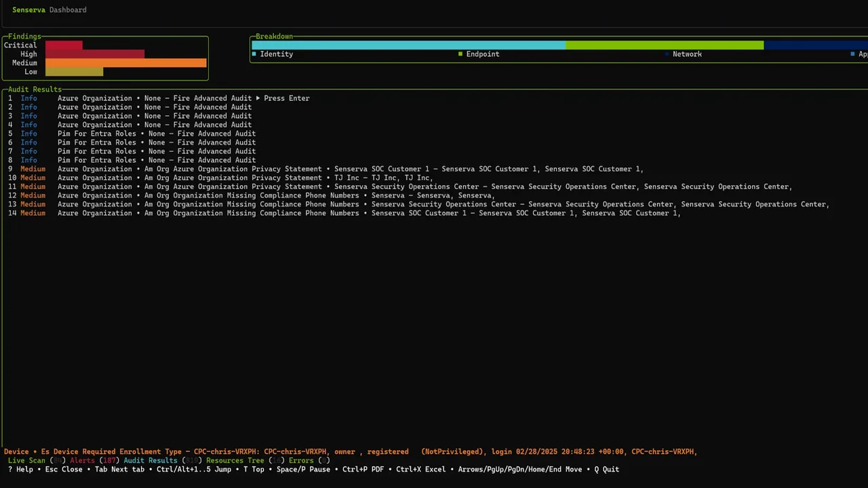This screenshot has width=868, height=488.
Task: Click the Identity legend color marker
Action: pyautogui.click(x=254, y=54)
